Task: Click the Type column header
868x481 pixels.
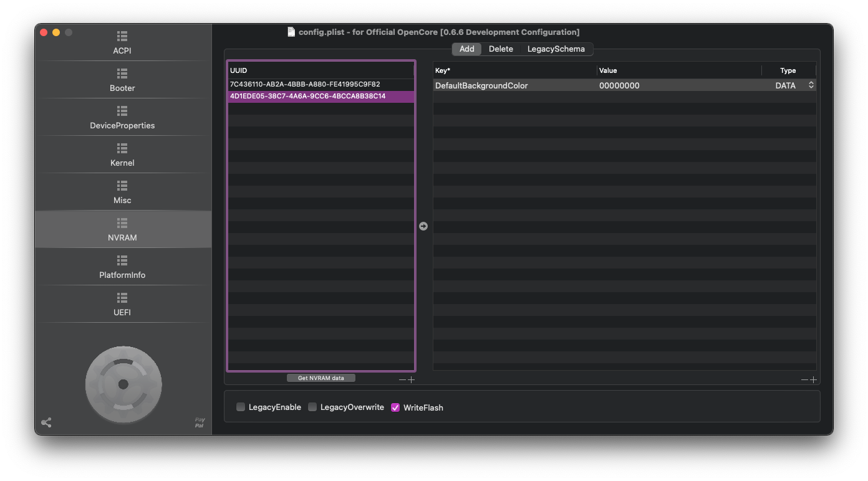Action: 788,70
